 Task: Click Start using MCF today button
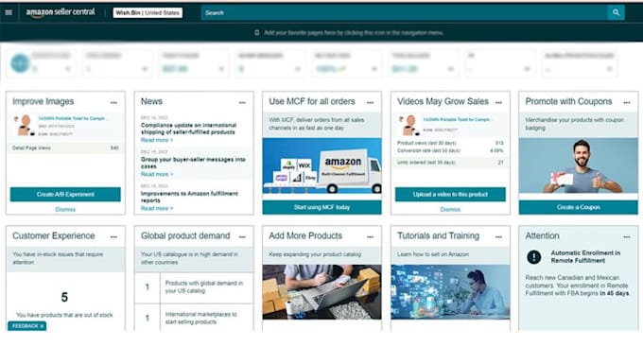point(321,207)
